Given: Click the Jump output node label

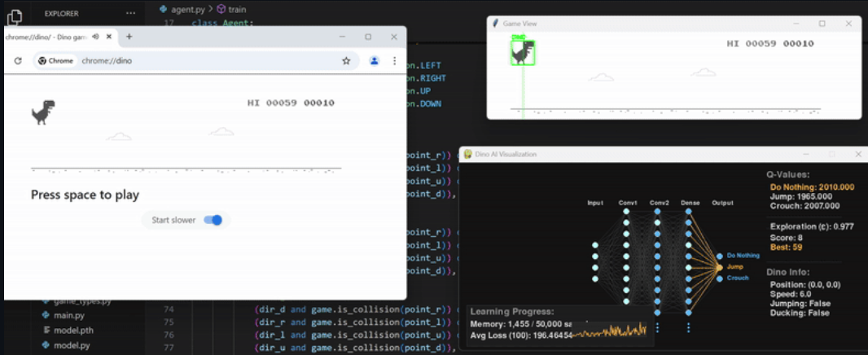Looking at the screenshot, I should [x=734, y=267].
